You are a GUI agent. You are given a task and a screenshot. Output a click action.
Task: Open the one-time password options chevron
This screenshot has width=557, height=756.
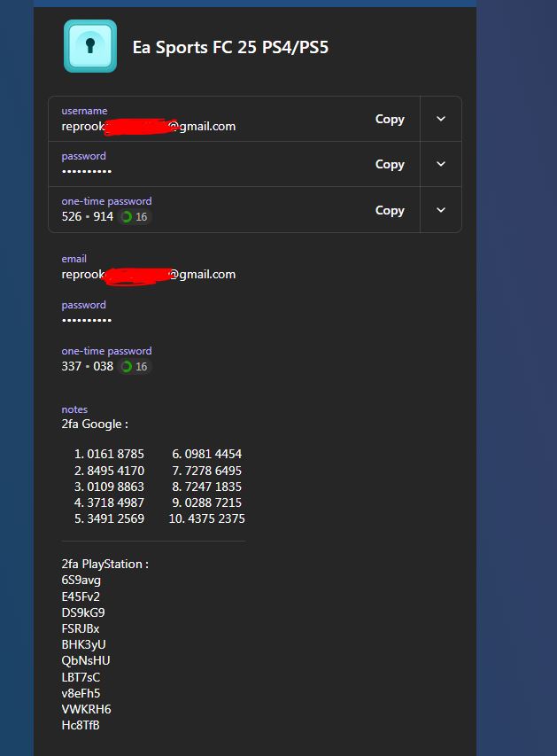point(441,210)
